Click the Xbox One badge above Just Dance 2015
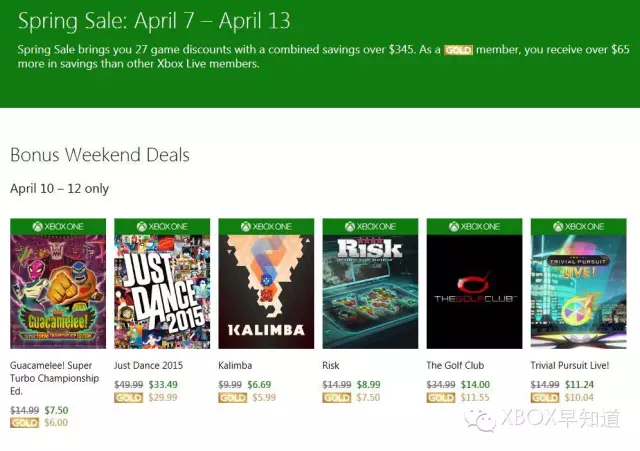Viewport: 640px width, 451px height. (x=162, y=227)
